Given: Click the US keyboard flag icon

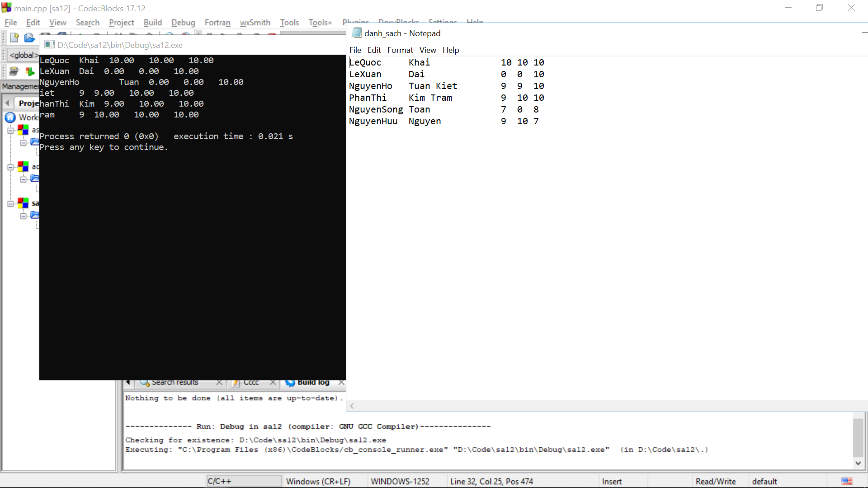Looking at the screenshot, I should pos(847,481).
